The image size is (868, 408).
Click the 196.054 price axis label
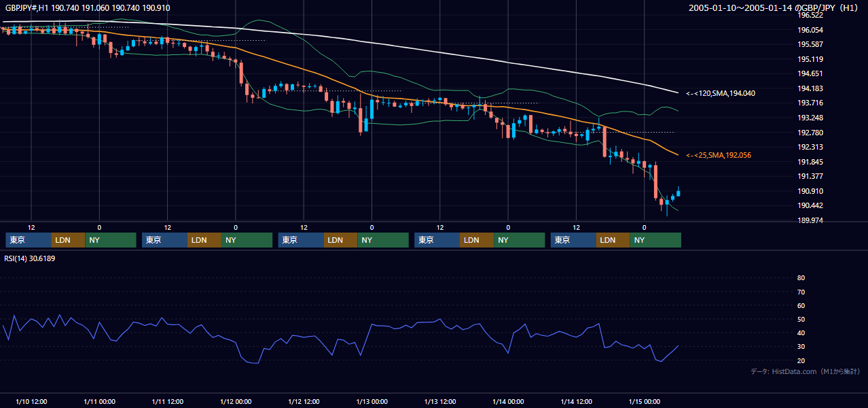[x=810, y=30]
